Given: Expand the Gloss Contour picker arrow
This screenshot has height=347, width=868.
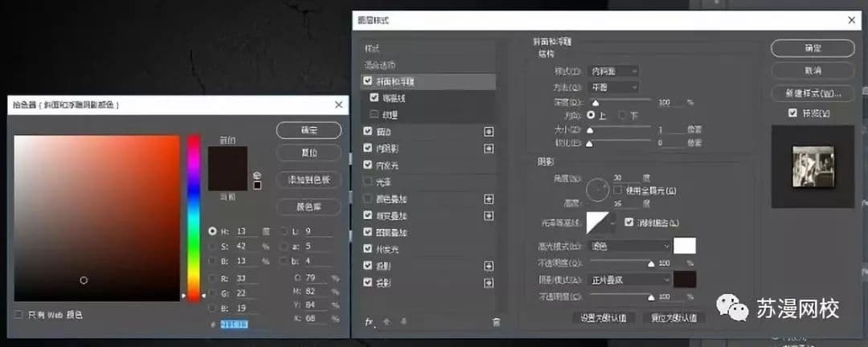Looking at the screenshot, I should pyautogui.click(x=612, y=222).
